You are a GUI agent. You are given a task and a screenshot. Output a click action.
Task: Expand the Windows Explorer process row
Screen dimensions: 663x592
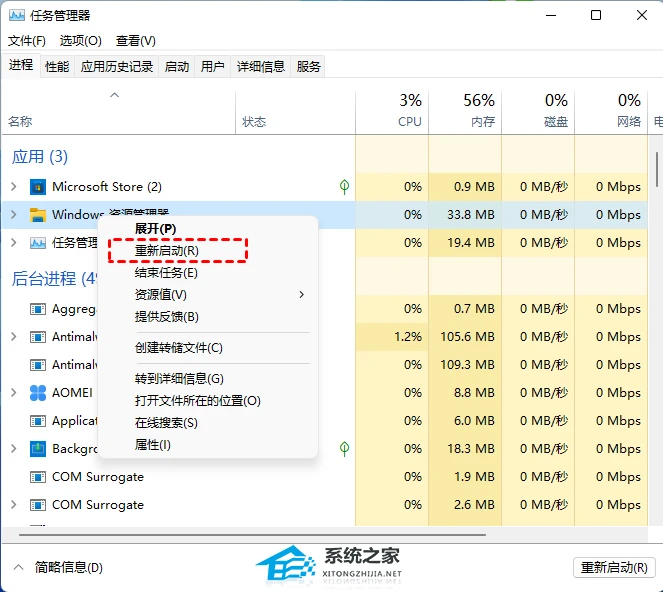coord(14,214)
